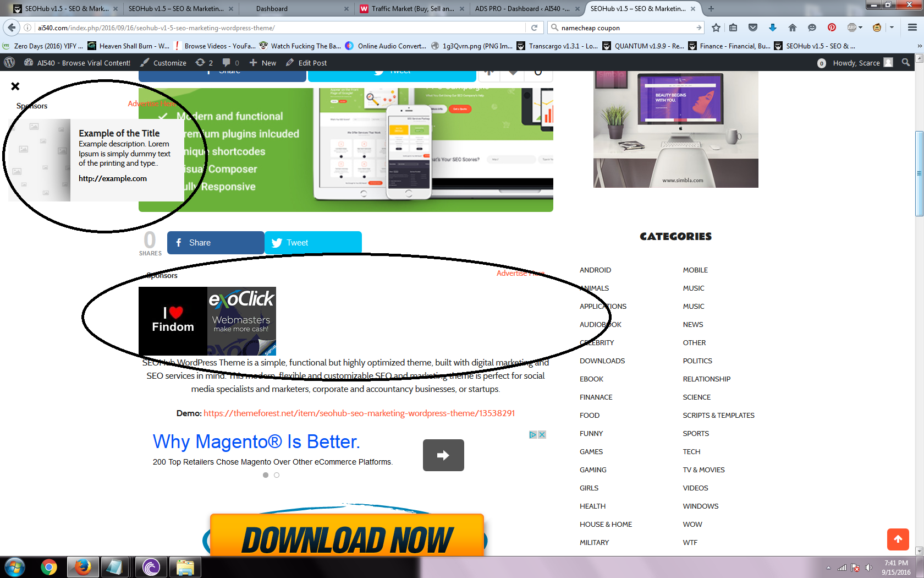Open the themeforest demo link
The image size is (924, 578).
point(359,413)
